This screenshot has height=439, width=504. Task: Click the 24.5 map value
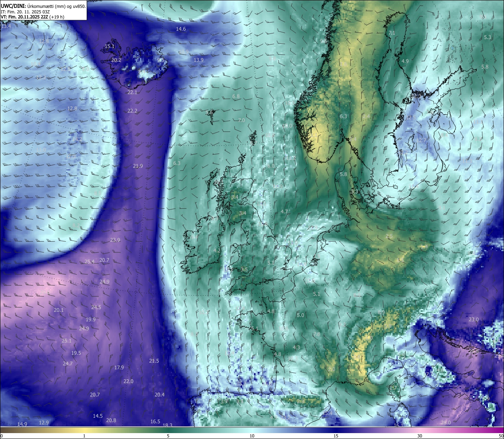click(x=96, y=307)
